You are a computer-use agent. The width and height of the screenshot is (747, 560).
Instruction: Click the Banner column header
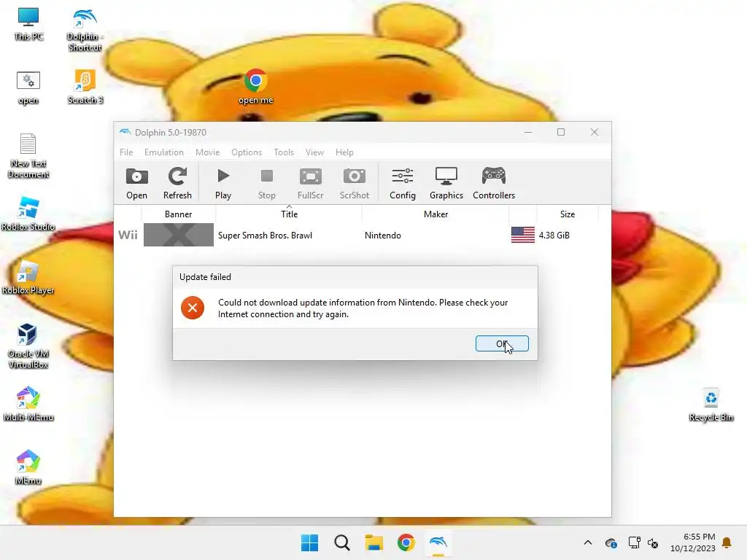tap(179, 214)
